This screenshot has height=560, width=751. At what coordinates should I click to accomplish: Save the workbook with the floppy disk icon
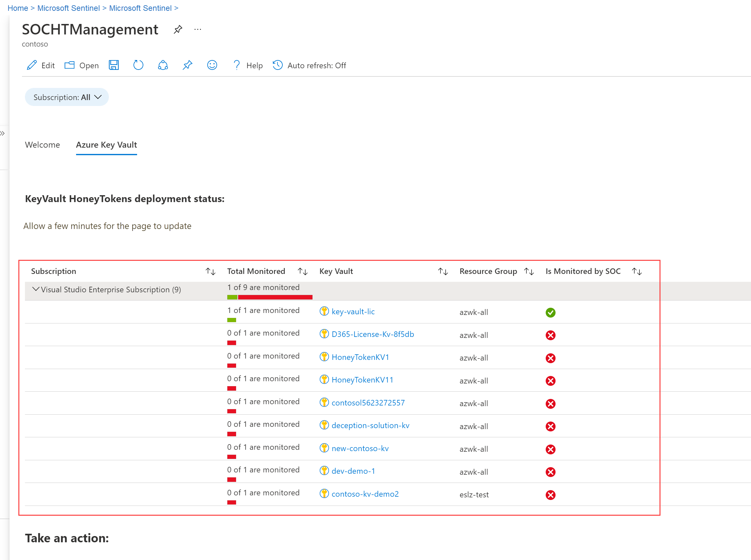[x=114, y=65]
